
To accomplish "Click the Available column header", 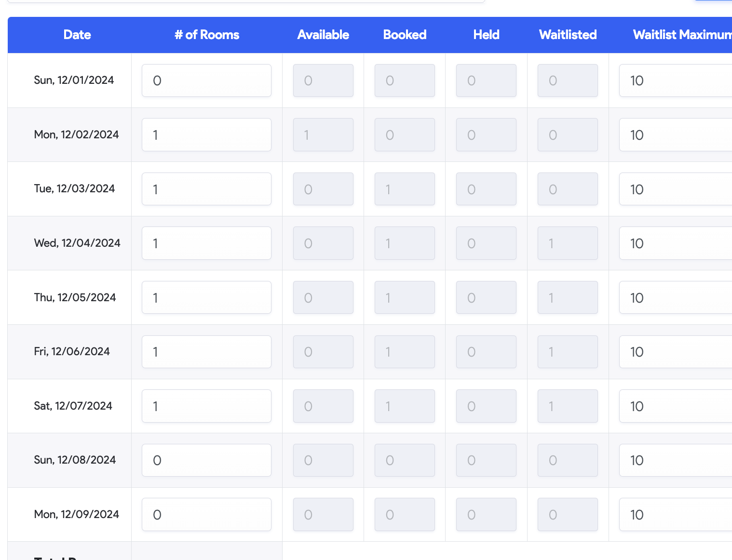I will tap(323, 35).
